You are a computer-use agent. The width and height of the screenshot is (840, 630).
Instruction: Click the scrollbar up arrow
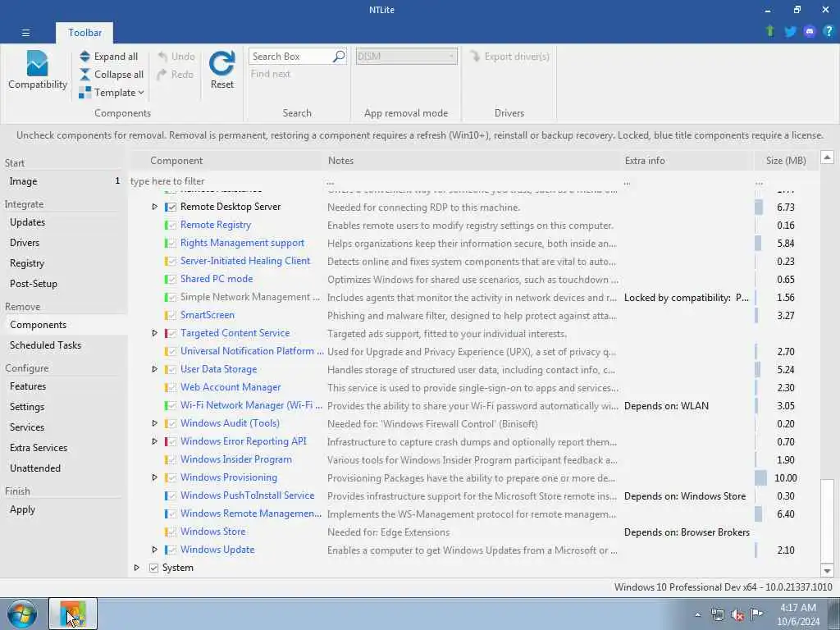pyautogui.click(x=827, y=157)
